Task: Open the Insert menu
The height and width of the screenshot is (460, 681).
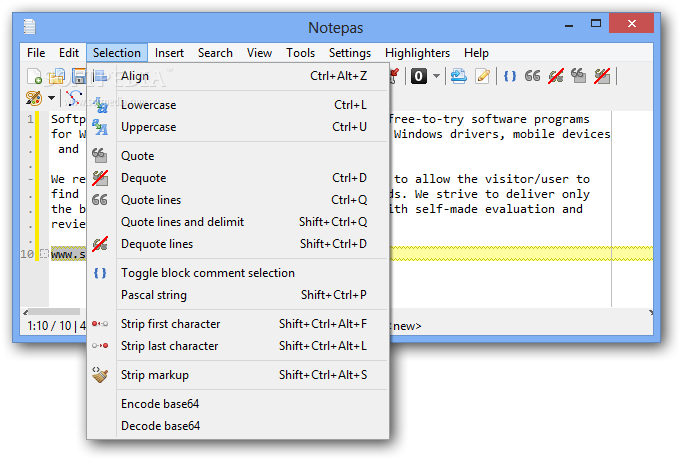Action: 169,53
